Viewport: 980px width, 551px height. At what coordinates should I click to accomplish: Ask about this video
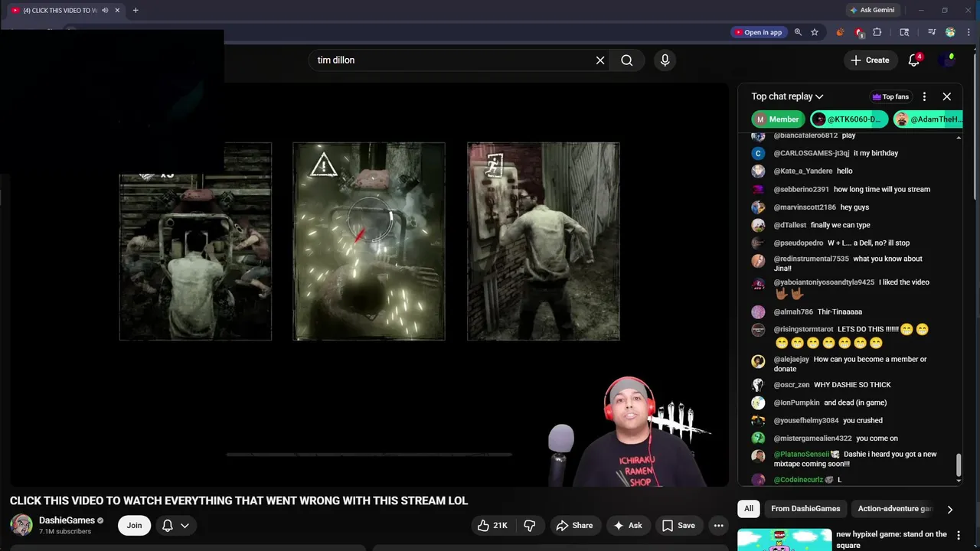pos(628,525)
